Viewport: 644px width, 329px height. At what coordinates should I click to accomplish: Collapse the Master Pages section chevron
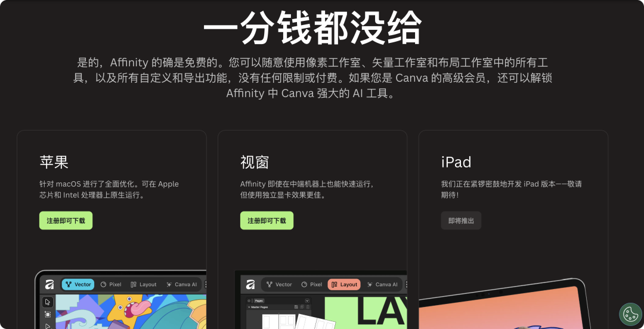(249, 307)
